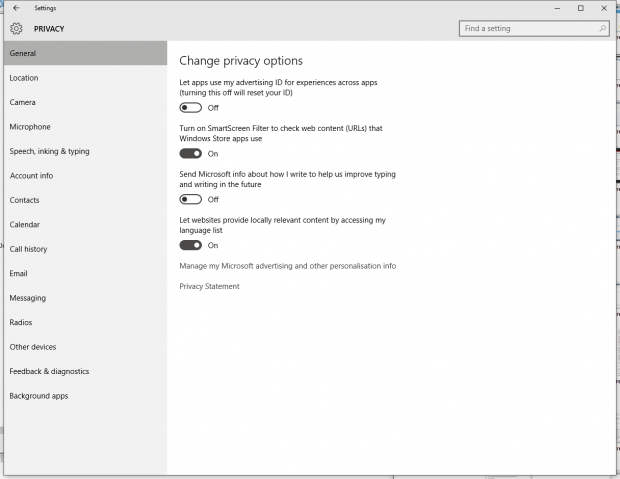This screenshot has width=620, height=479.
Task: Enable sending typing info to Microsoft
Action: click(191, 199)
